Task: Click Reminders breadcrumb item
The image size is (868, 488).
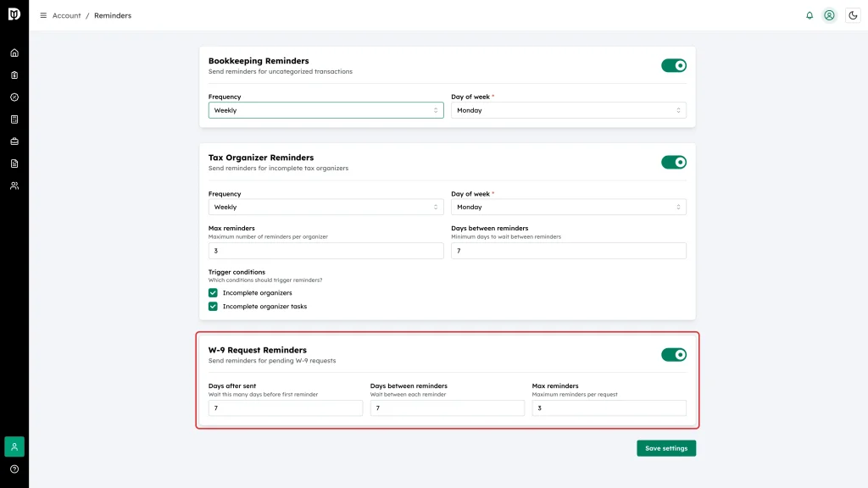Action: click(x=113, y=15)
